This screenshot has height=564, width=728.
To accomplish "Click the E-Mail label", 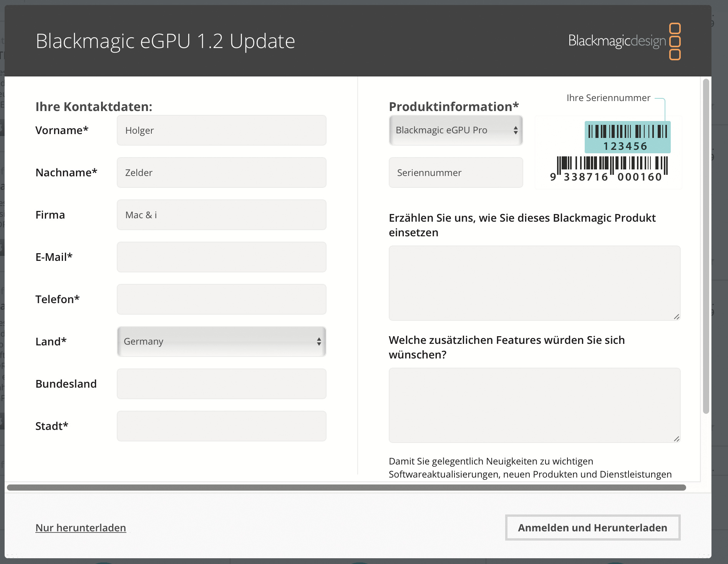I will pyautogui.click(x=54, y=257).
